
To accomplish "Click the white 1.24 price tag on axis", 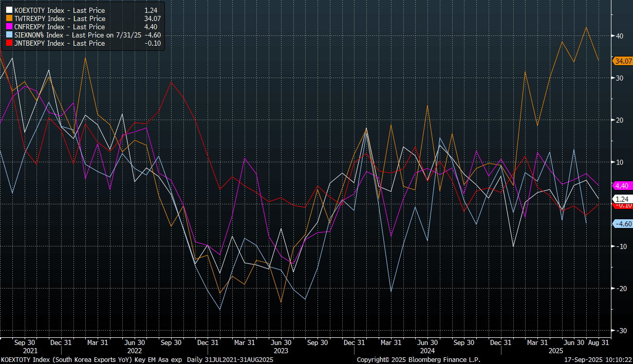I will (622, 199).
